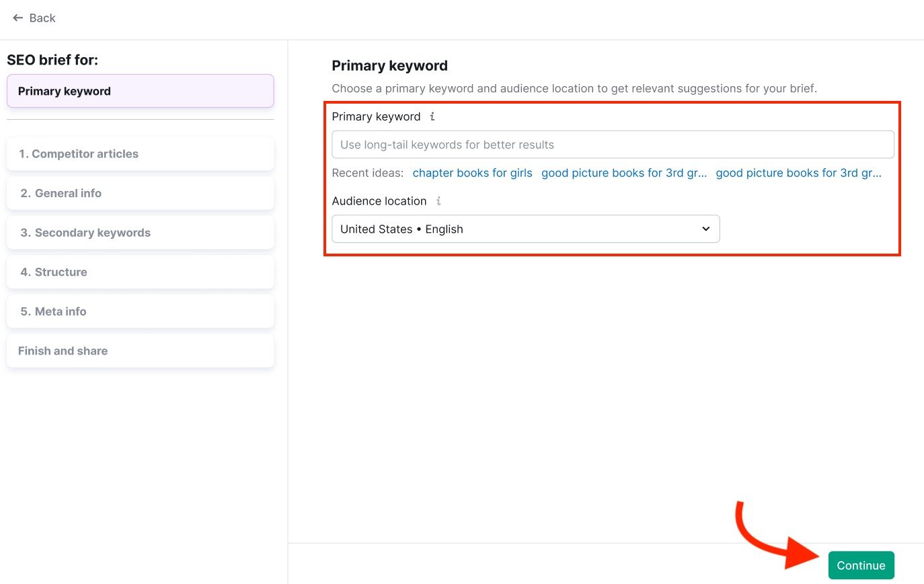Focus the long-tail keyword input field
This screenshot has height=584, width=924.
coord(612,144)
